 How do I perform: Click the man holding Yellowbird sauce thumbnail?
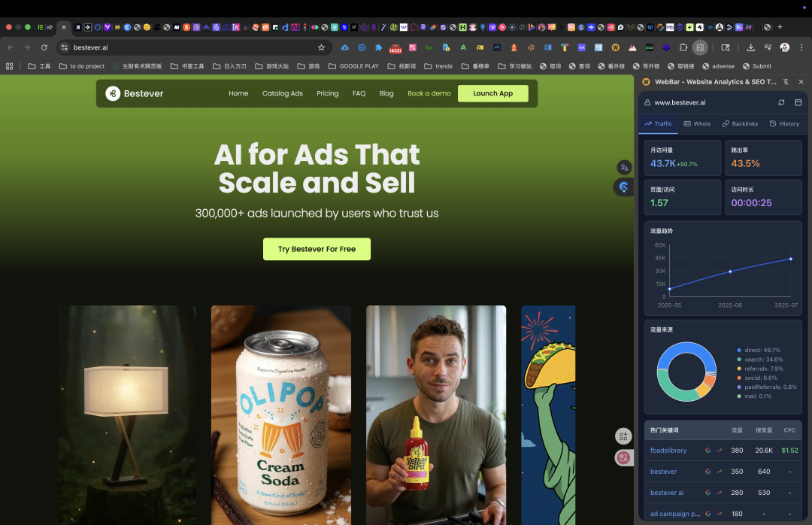[436, 414]
